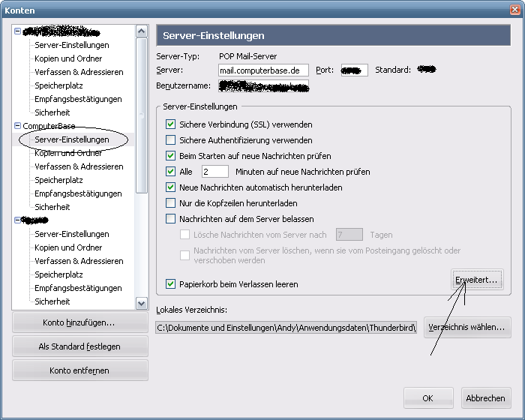Select Sicherheit under ComputerBase
Screen dimensions: 525x420
click(52, 207)
